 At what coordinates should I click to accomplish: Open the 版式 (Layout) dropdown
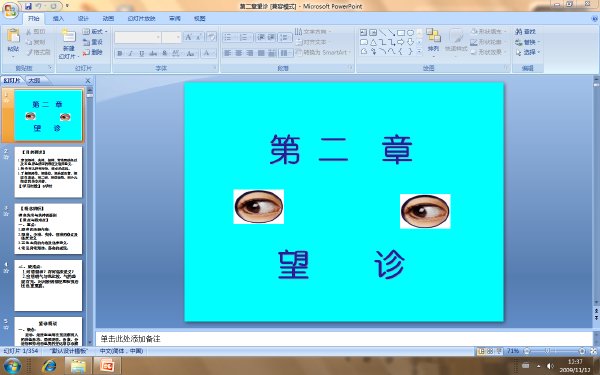(x=95, y=31)
